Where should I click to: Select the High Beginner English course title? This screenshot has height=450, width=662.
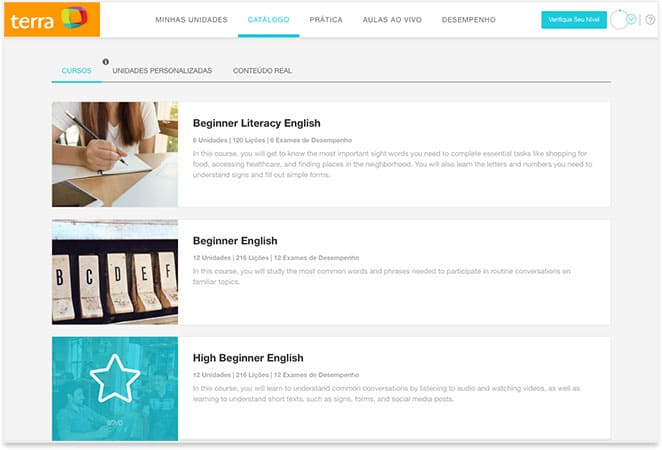[248, 358]
